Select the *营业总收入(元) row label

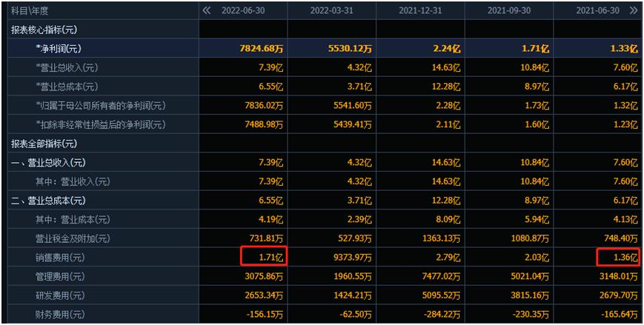pyautogui.click(x=67, y=68)
